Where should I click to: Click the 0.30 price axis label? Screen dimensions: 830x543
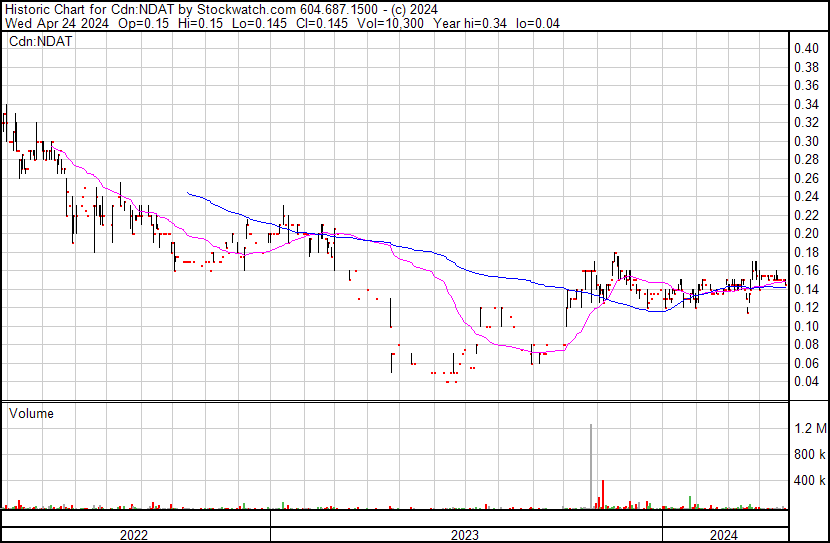[x=806, y=141]
